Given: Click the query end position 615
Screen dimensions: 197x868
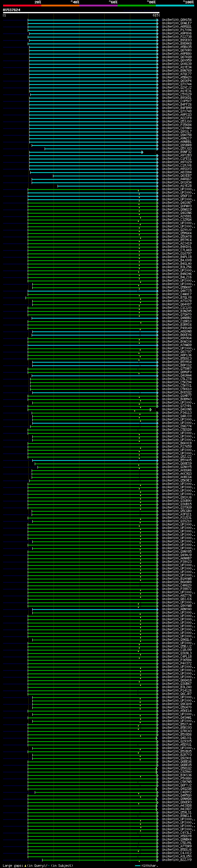Looking at the screenshot, I should click(x=155, y=15).
